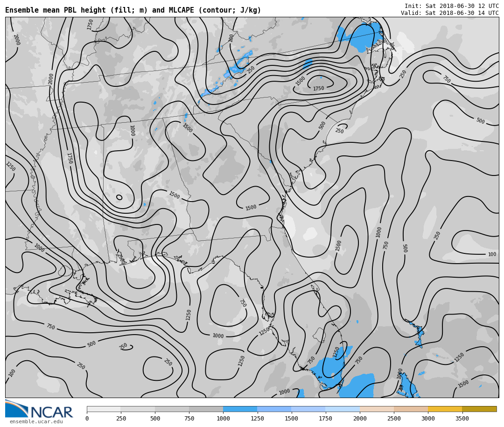Click the large blue patch at top of map
Screen dimensions: 504x427
[x=363, y=37]
